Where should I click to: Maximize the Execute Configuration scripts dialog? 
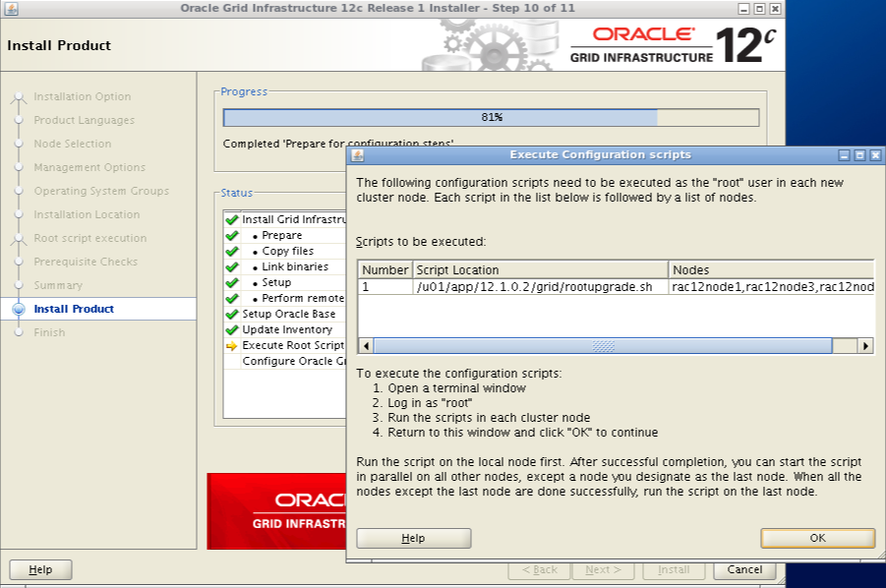859,155
